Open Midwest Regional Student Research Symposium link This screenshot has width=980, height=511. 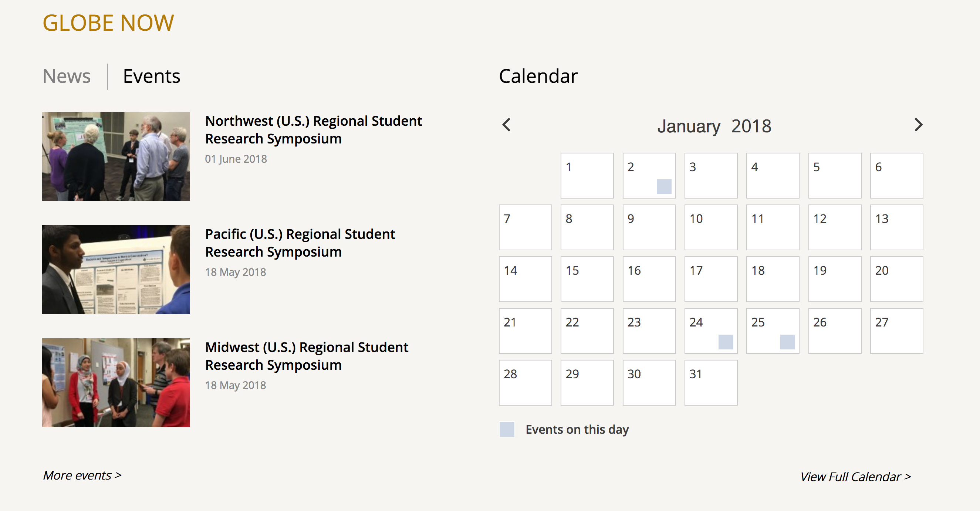coord(306,356)
